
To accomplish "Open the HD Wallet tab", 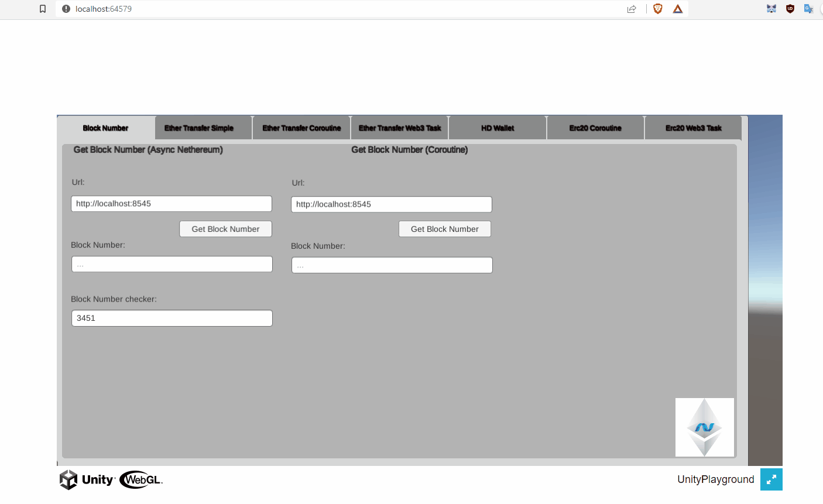I will tap(498, 128).
